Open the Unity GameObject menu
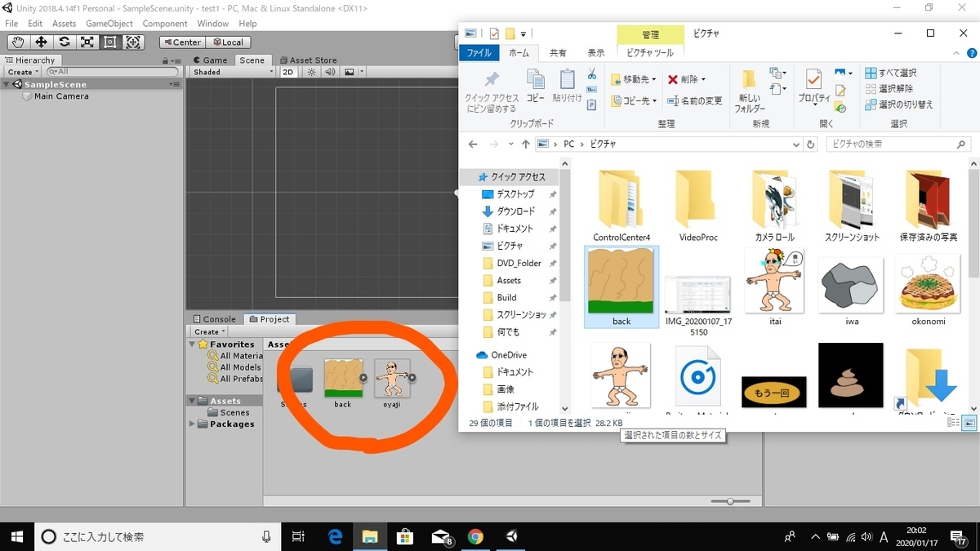Image resolution: width=980 pixels, height=551 pixels. tap(109, 24)
